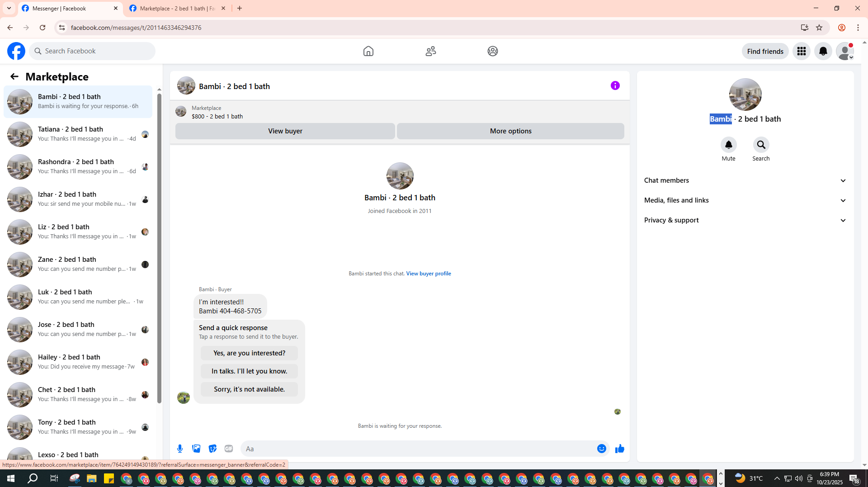Expand Privacy & support section
The height and width of the screenshot is (487, 868).
(745, 220)
